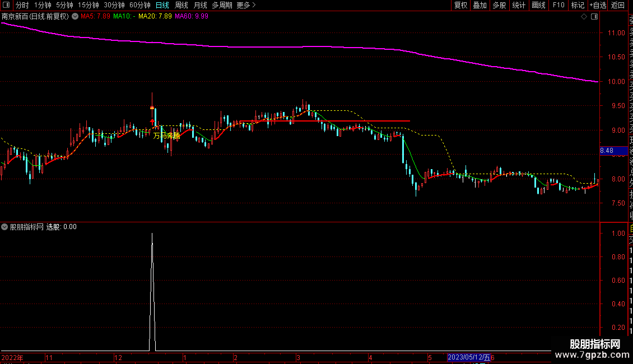Click the 0.20 sub-chart axis label
Viewport: 633px width, 364px height.
(x=618, y=327)
